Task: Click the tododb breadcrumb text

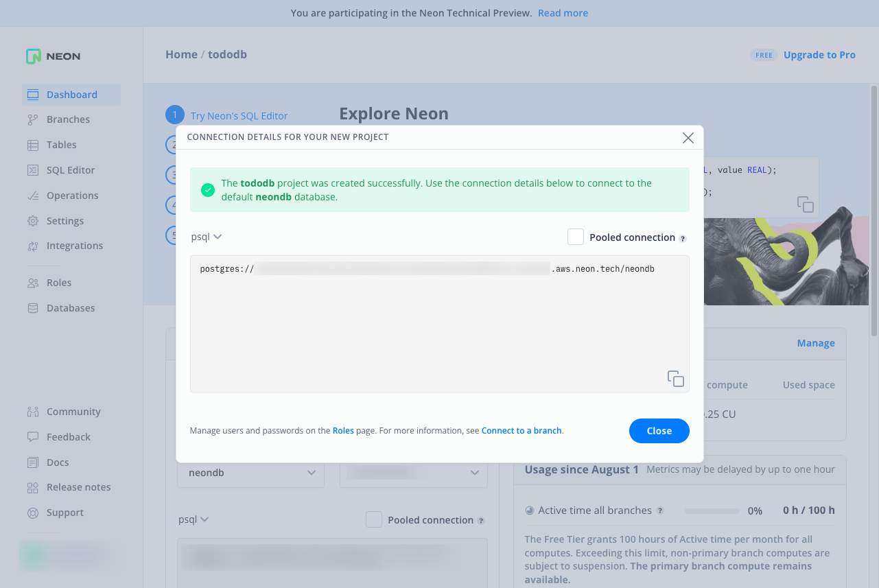Action: [x=227, y=54]
